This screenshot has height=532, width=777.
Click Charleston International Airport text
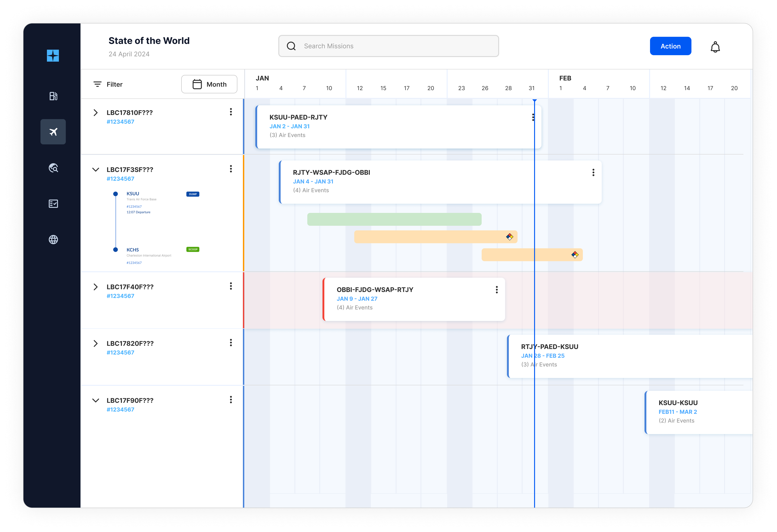[149, 255]
